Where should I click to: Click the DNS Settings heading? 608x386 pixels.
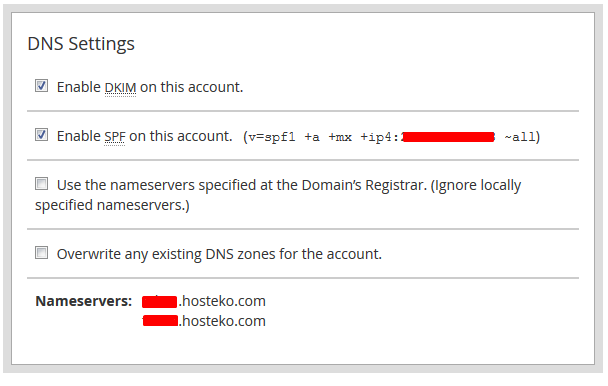coord(81,43)
